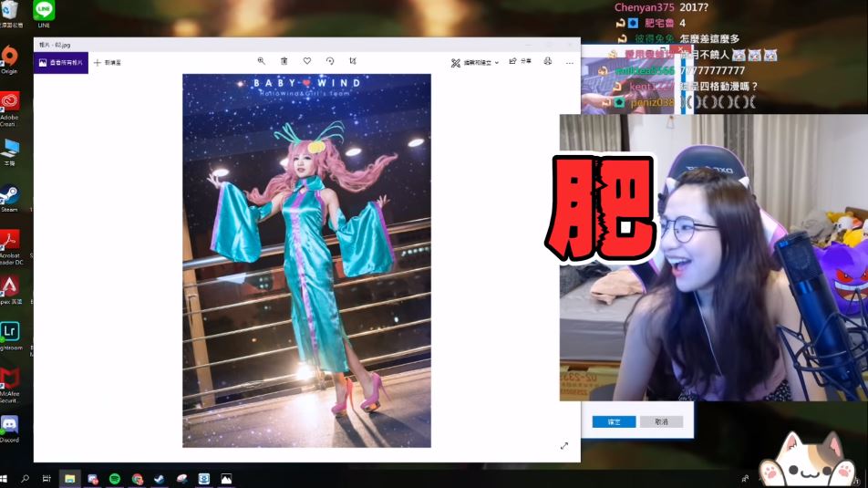The image size is (868, 488).
Task: Click the See all photos button
Action: pos(61,62)
